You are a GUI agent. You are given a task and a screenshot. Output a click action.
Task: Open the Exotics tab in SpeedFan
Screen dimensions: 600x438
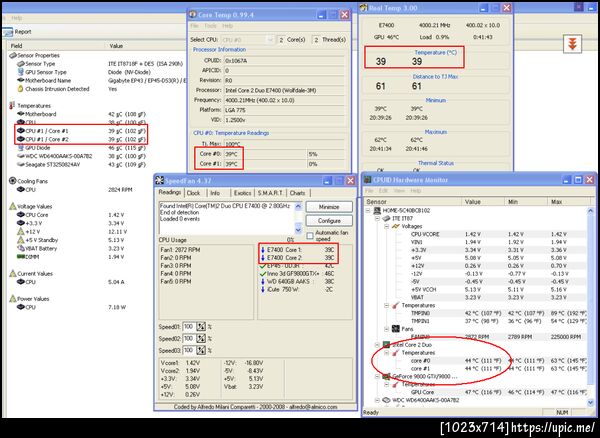[x=243, y=193]
